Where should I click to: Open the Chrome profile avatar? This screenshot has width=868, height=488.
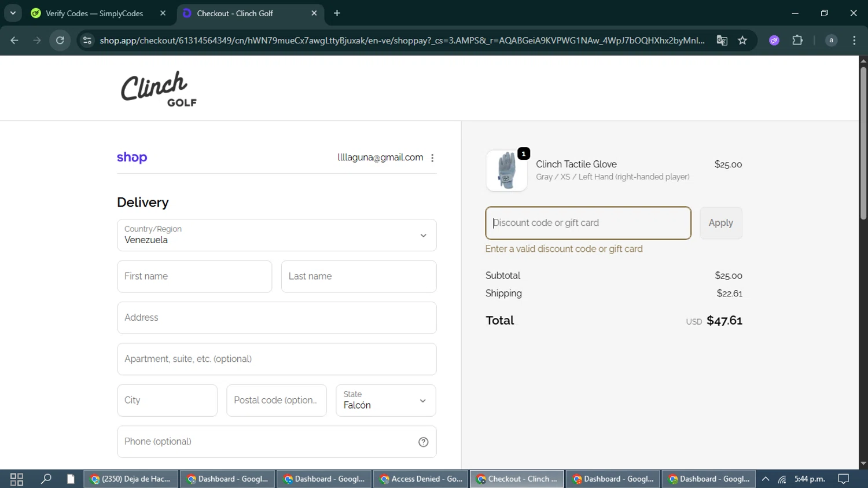tap(832, 41)
